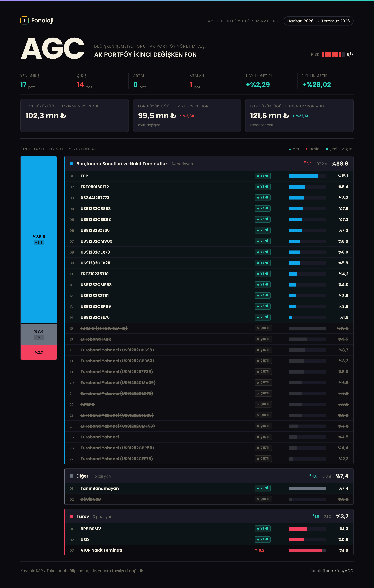Click the Fonoloji logo icon
This screenshot has width=374, height=588.
pyautogui.click(x=24, y=21)
